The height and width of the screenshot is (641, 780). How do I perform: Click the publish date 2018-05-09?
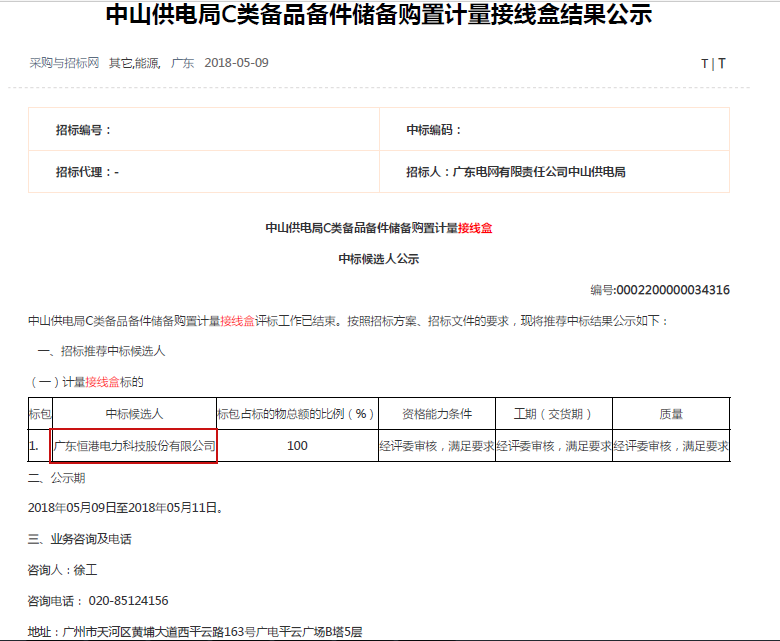pyautogui.click(x=236, y=63)
